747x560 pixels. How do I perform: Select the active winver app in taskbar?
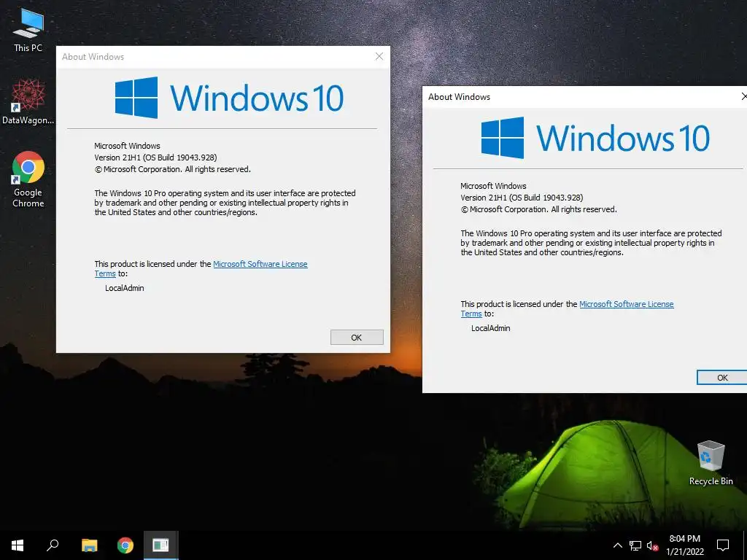[x=160, y=545]
